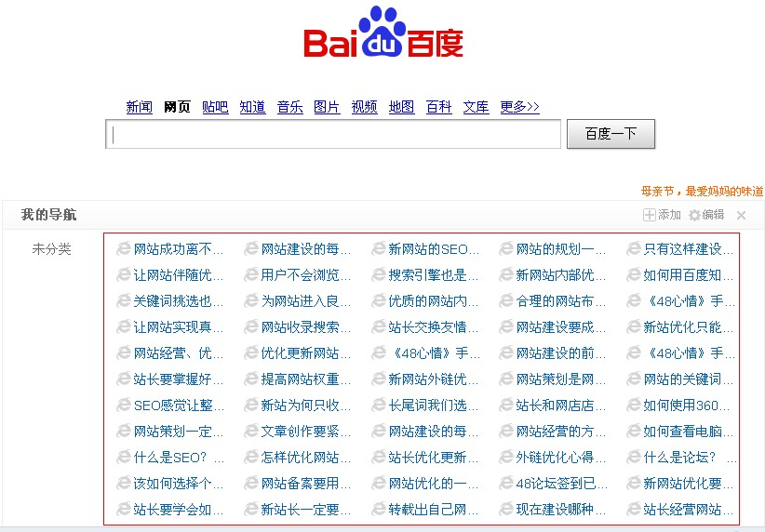Click the IE icon beside 网站的关键词…

click(633, 379)
